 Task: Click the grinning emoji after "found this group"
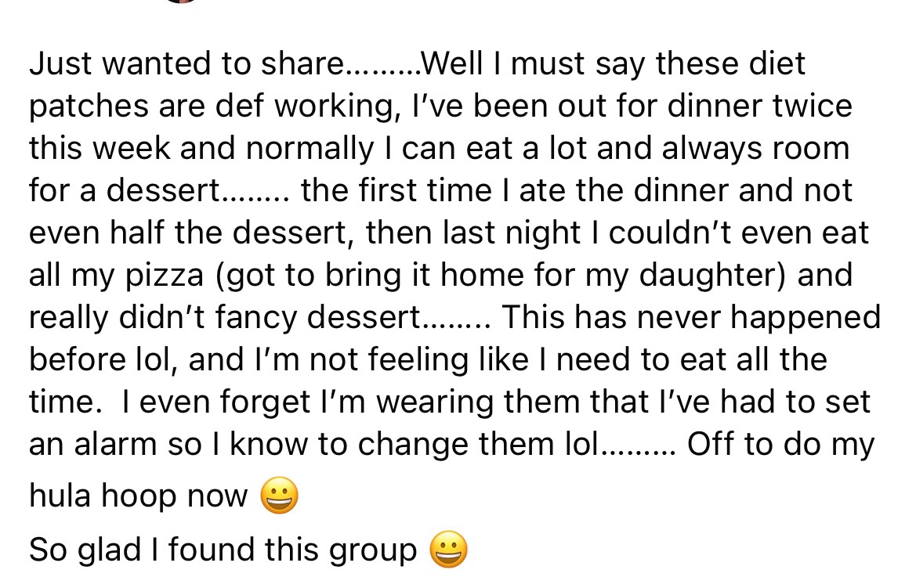pos(449,550)
